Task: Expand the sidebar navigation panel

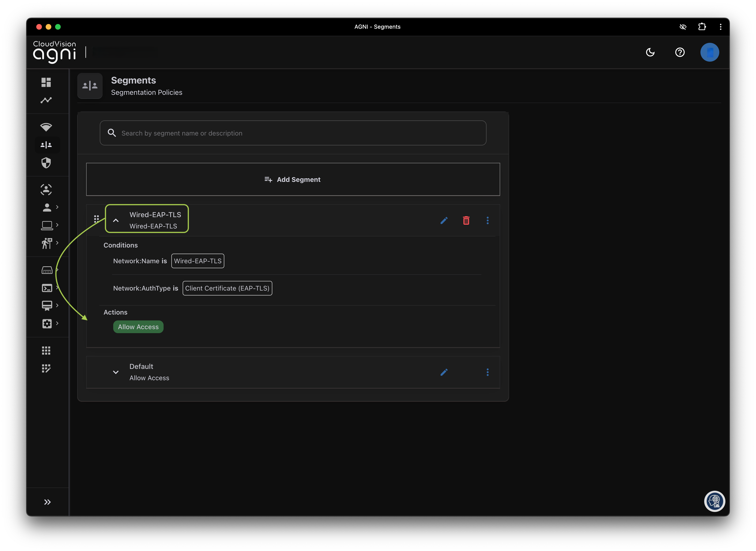Action: (x=47, y=502)
